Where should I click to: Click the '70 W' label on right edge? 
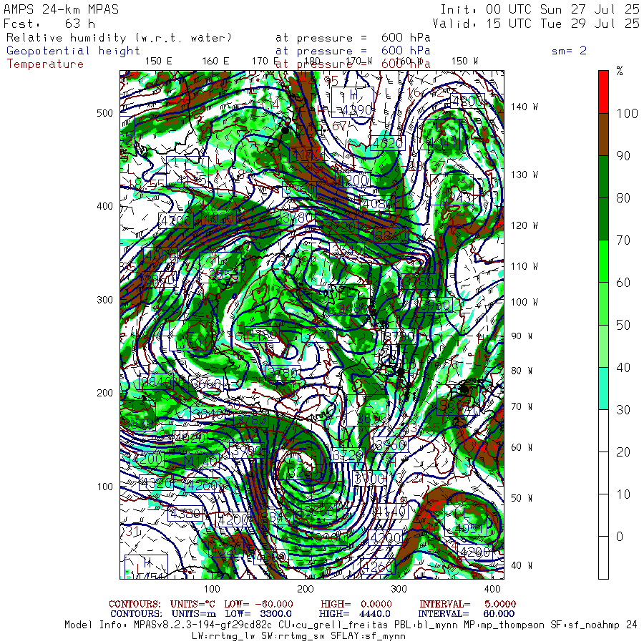click(x=521, y=406)
